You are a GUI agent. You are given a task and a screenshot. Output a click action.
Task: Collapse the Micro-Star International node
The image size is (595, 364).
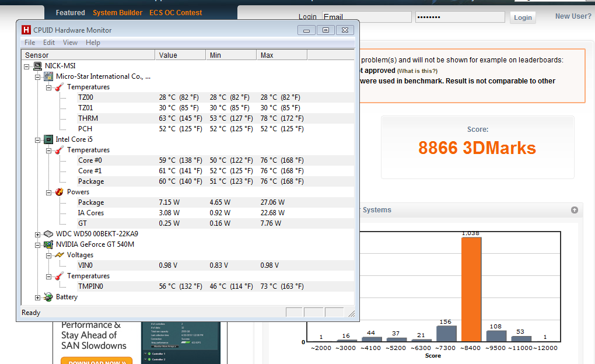pyautogui.click(x=37, y=77)
